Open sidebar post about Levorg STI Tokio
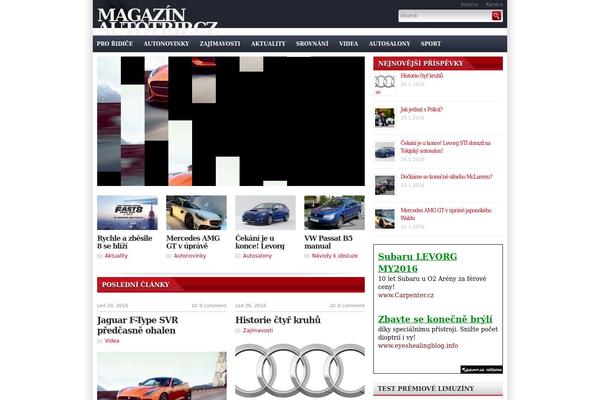Viewport: 600px width, 400px height. pos(446,147)
